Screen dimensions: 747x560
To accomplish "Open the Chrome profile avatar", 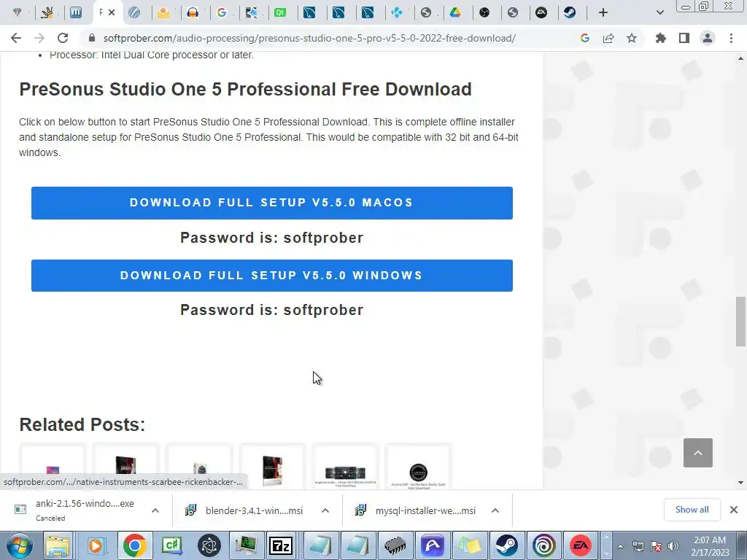I will coord(708,38).
